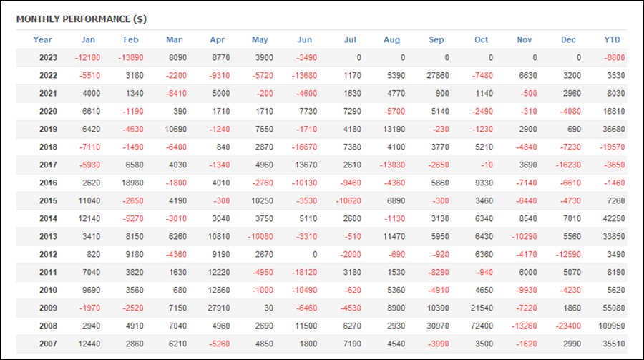Click the 2011 June value -18120
Image resolution: width=644 pixels, height=360 pixels.
(304, 272)
